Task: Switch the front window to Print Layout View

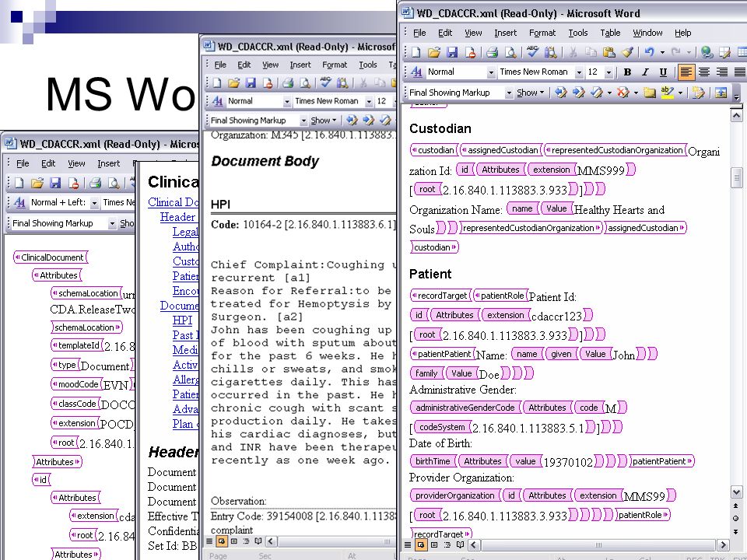Action: pyautogui.click(x=434, y=544)
